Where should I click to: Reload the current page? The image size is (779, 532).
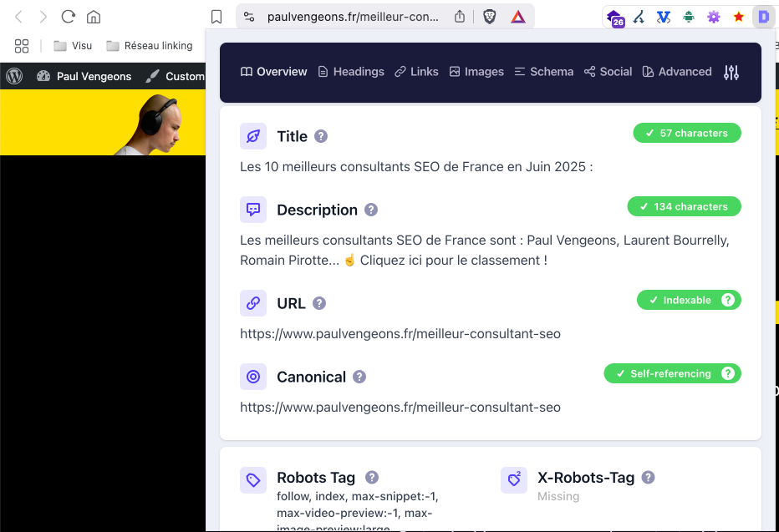pos(68,17)
